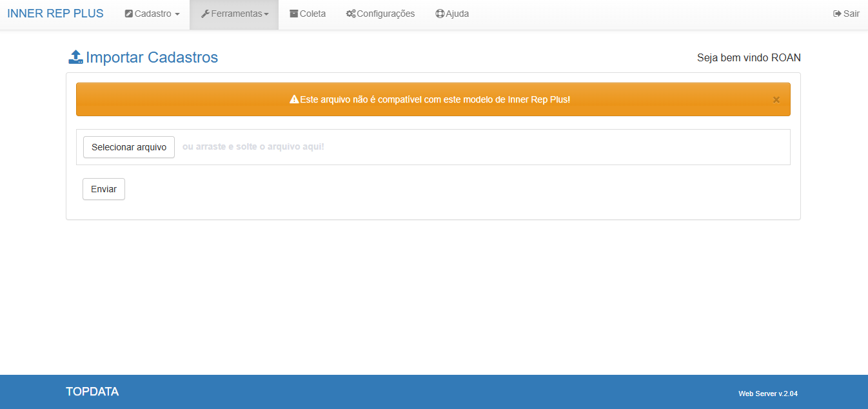Expand the Ferramentas dropdown caret
Screen dimensions: 868x409
(266, 14)
